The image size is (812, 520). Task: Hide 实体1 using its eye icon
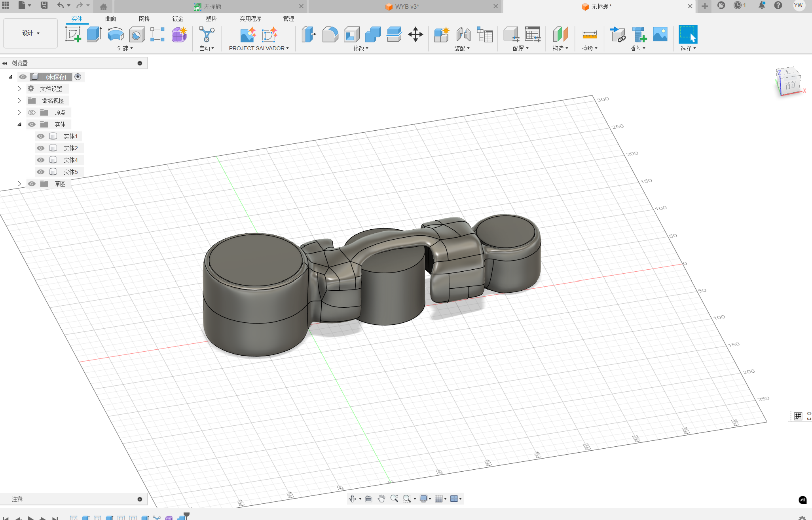click(x=41, y=136)
